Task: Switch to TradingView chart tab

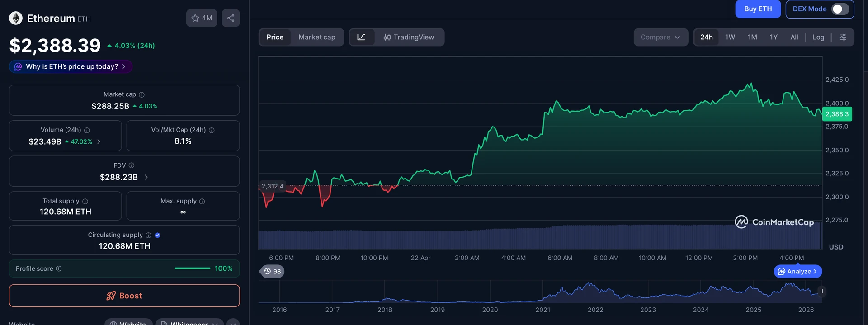Action: [409, 37]
